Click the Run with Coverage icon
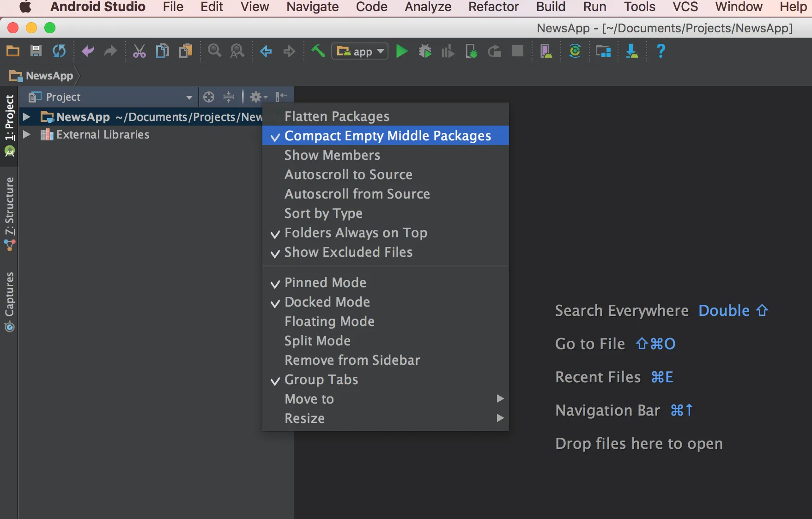 pos(448,51)
